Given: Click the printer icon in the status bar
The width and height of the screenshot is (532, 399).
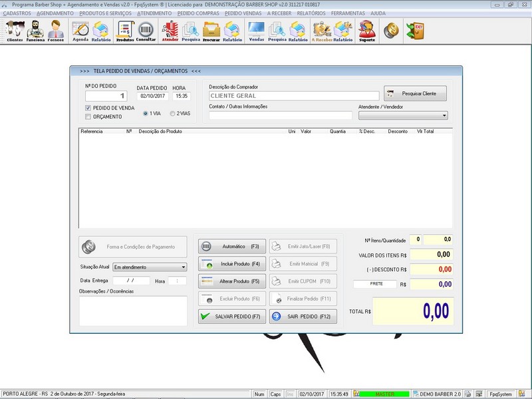Looking at the screenshot, I should pos(468,394).
